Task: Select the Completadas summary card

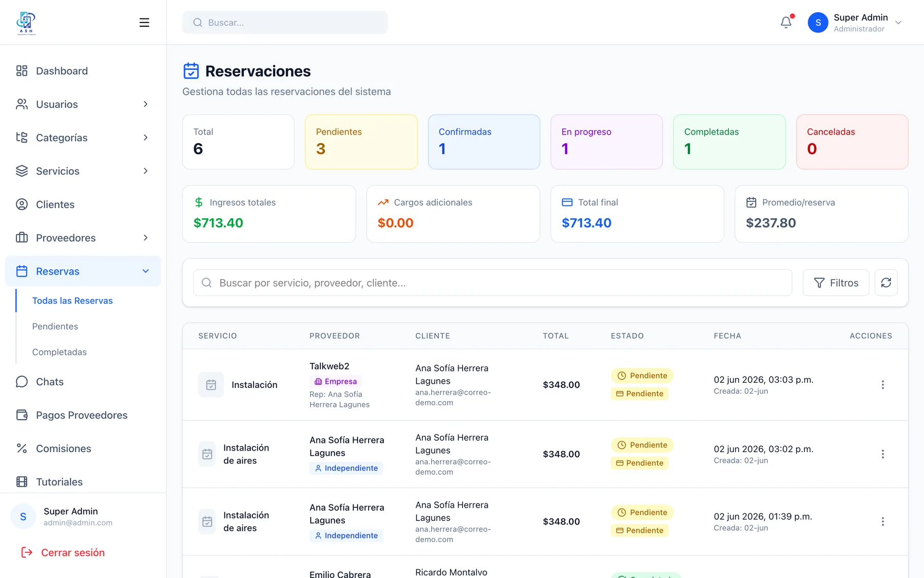Action: click(729, 142)
